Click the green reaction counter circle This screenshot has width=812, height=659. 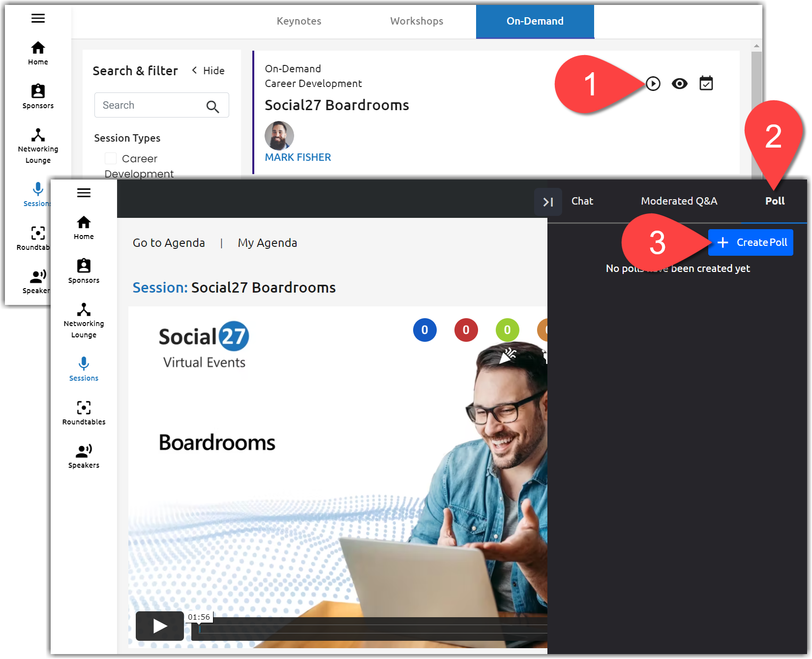(x=508, y=330)
